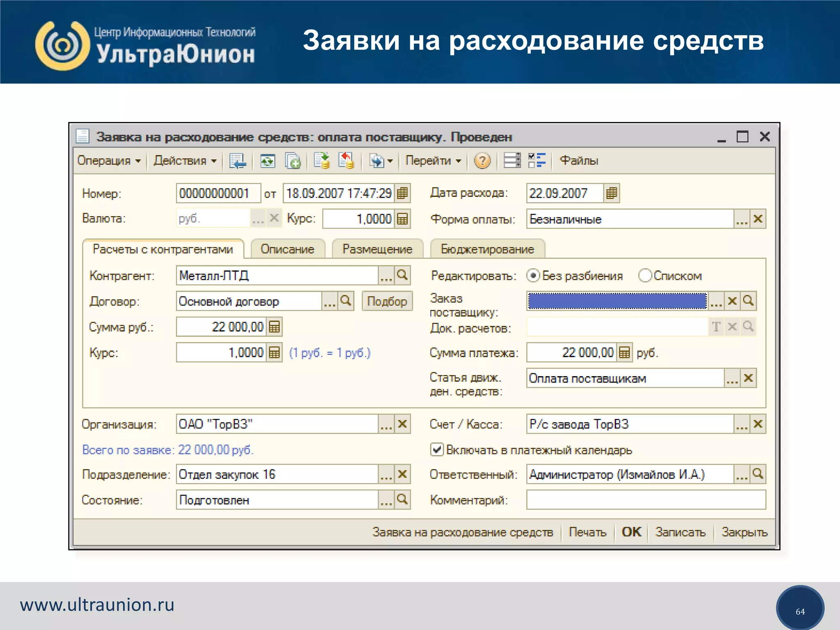Click the document movements list icon

click(x=512, y=160)
